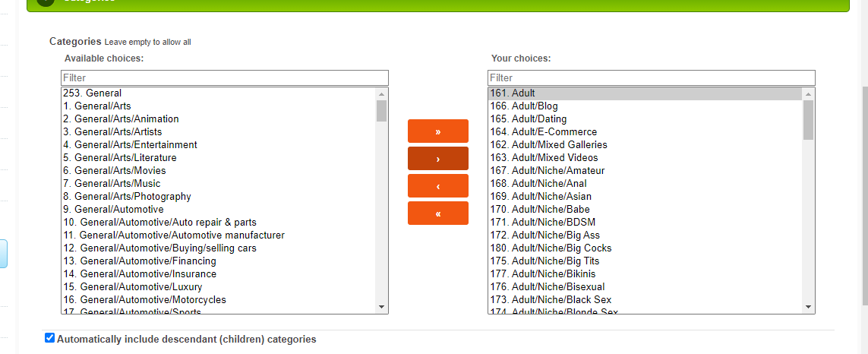Select '13. General/Automotive/Financing' option
The image size is (868, 354).
pyautogui.click(x=219, y=261)
